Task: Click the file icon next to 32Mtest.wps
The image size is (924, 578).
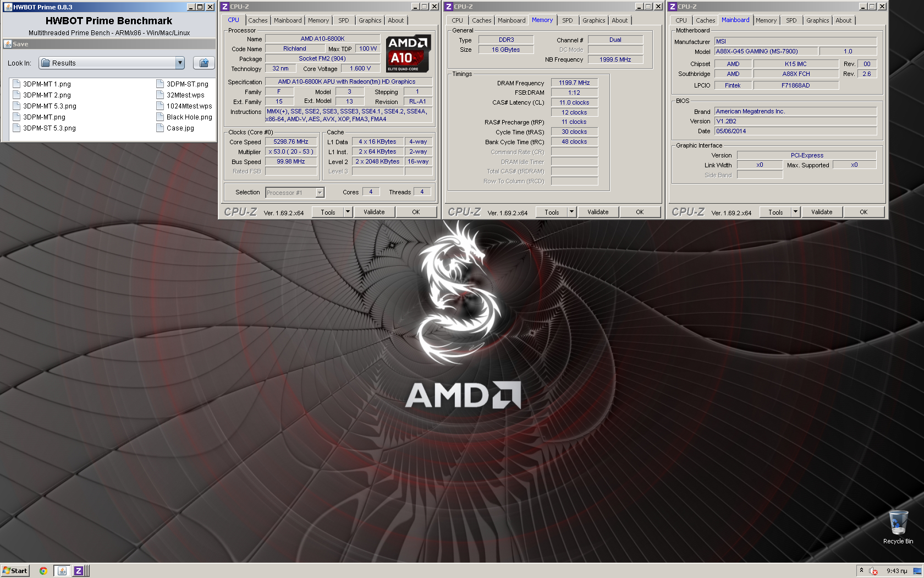Action: (x=160, y=95)
